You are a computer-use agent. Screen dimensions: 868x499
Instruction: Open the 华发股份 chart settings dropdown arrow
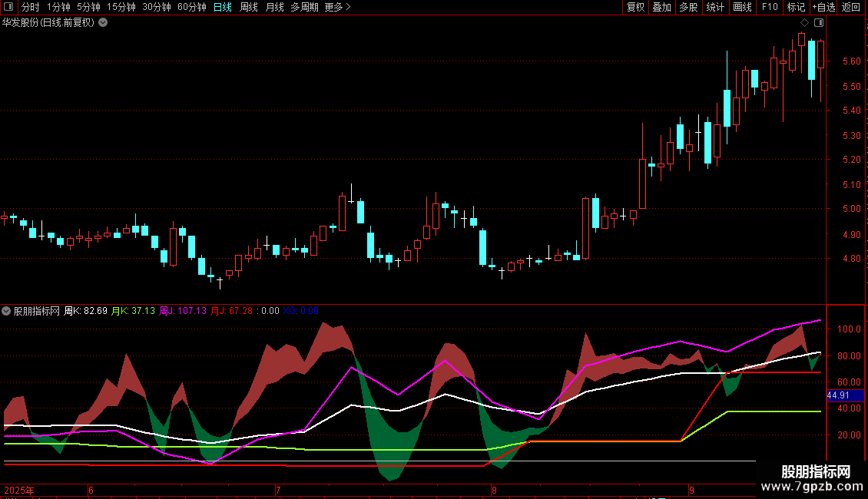point(103,23)
